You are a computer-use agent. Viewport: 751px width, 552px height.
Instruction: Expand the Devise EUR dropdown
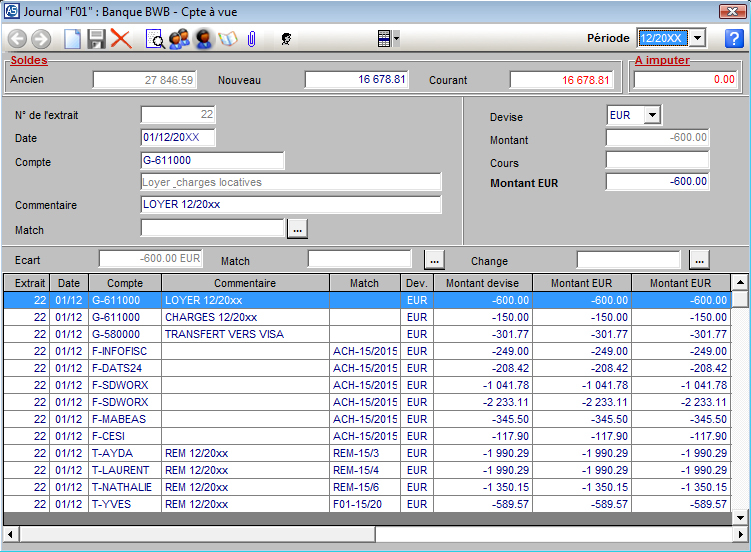pyautogui.click(x=652, y=115)
